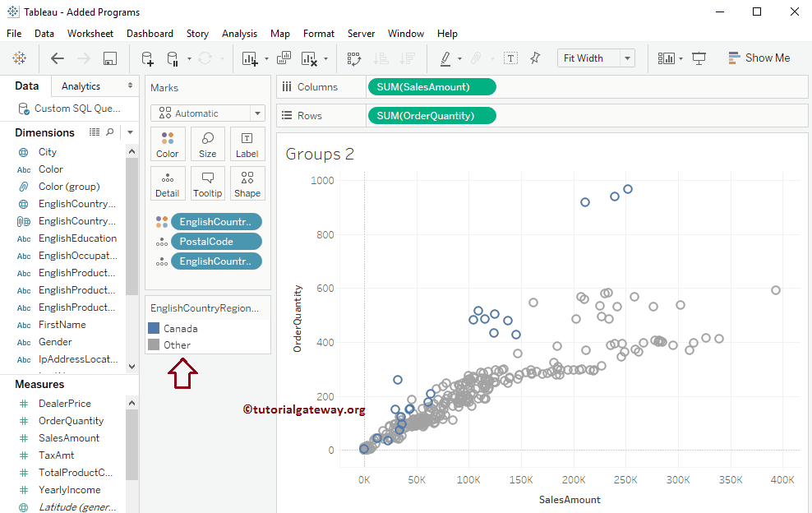Select the Canada blue legend swatch
Image resolution: width=812 pixels, height=513 pixels.
click(x=154, y=328)
